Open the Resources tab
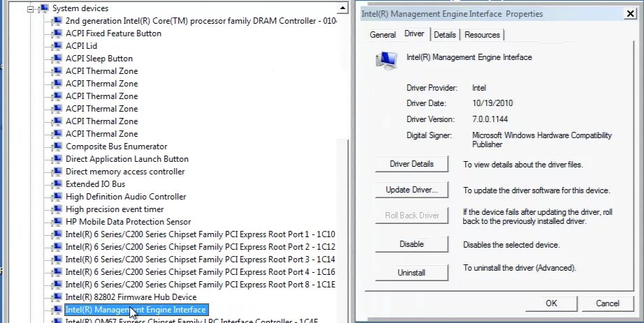 pyautogui.click(x=482, y=35)
